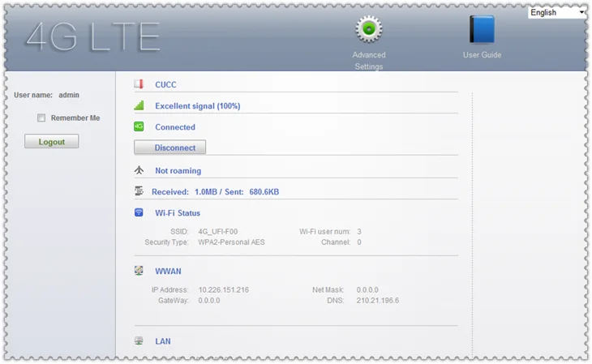Image resolution: width=592 pixels, height=364 pixels.
Task: Click the data traffic counter icon
Action: click(x=139, y=191)
